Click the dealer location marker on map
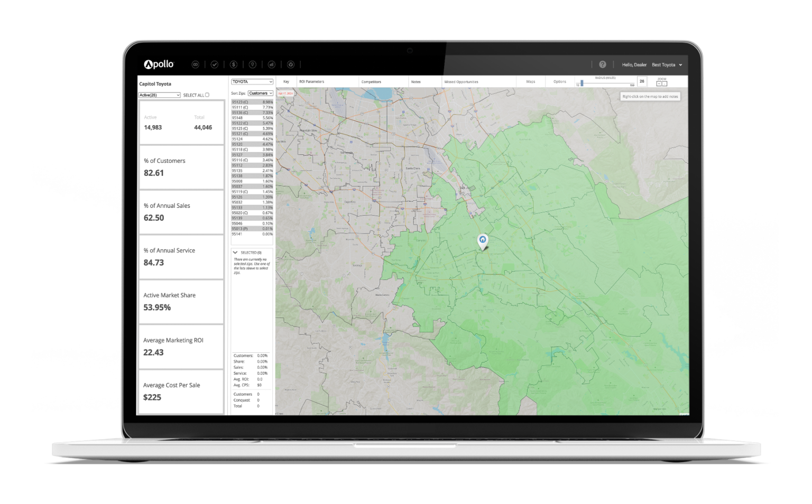 482,241
